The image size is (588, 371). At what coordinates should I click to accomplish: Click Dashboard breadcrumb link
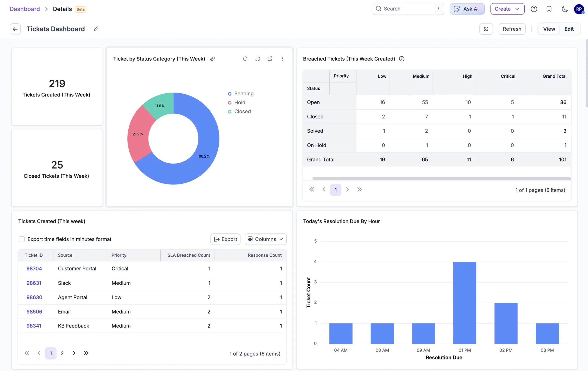pyautogui.click(x=25, y=9)
